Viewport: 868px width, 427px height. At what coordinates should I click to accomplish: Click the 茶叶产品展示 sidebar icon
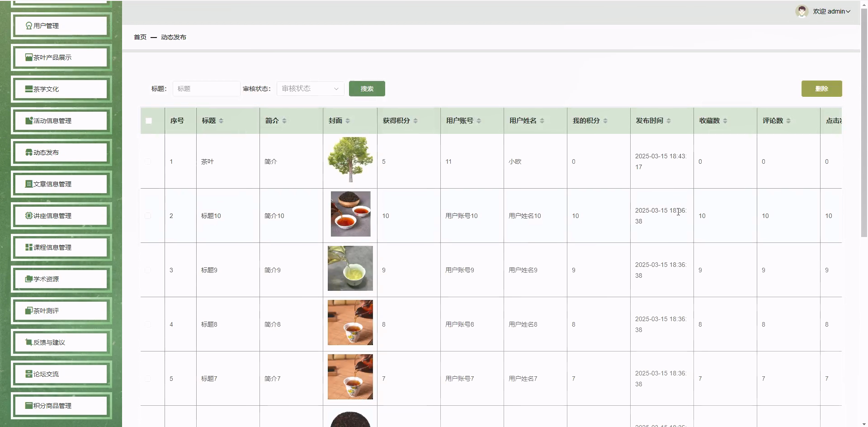pyautogui.click(x=29, y=57)
